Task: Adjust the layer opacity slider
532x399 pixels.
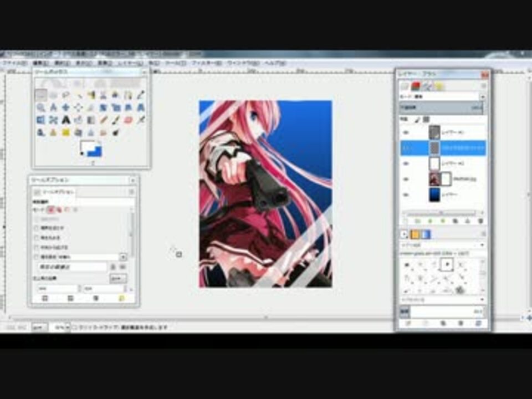Action: (442, 108)
